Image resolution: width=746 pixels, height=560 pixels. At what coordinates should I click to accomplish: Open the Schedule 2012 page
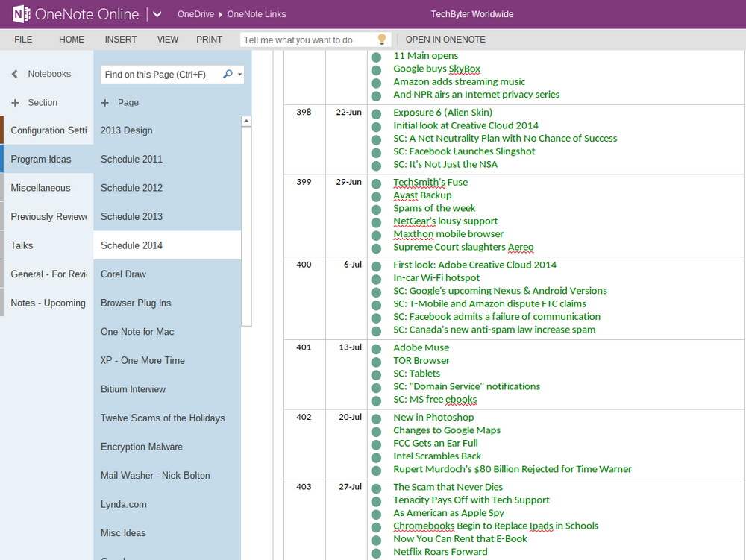pos(167,188)
